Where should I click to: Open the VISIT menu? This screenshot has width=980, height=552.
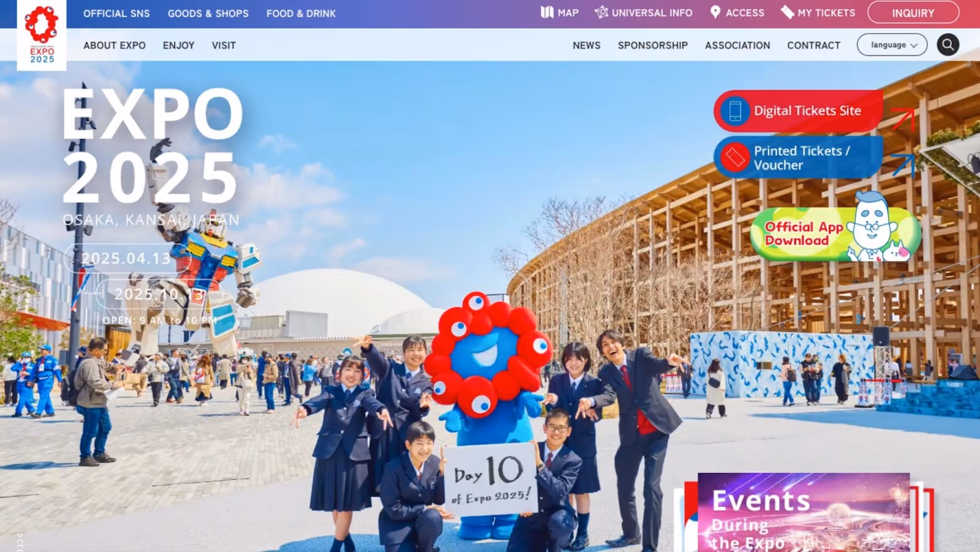coord(224,45)
